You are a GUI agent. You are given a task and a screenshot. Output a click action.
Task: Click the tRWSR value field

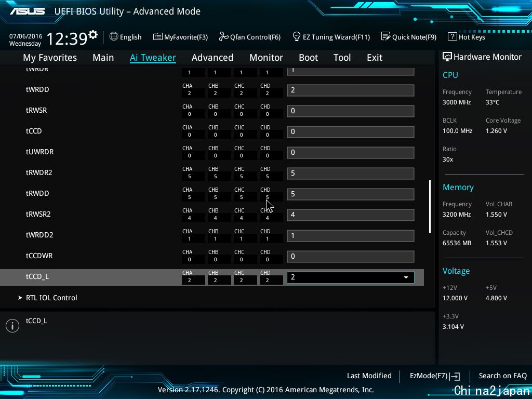(351, 111)
